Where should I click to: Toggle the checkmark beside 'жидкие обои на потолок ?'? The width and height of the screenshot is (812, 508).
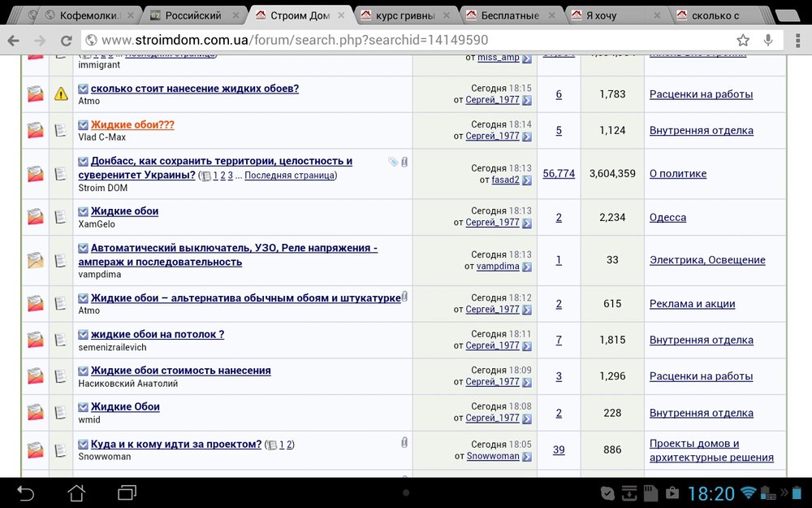(x=84, y=334)
